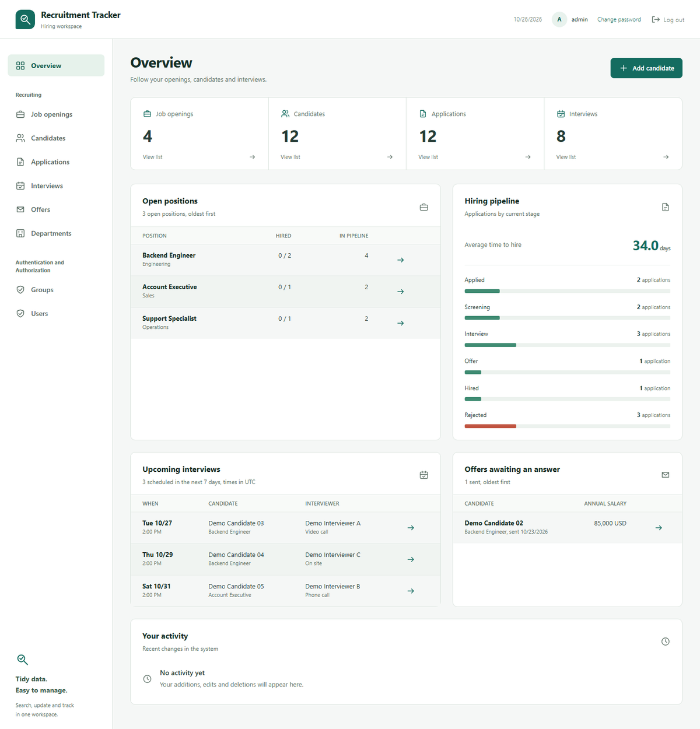Open Groups under Authentication and Authorization

coord(56,290)
